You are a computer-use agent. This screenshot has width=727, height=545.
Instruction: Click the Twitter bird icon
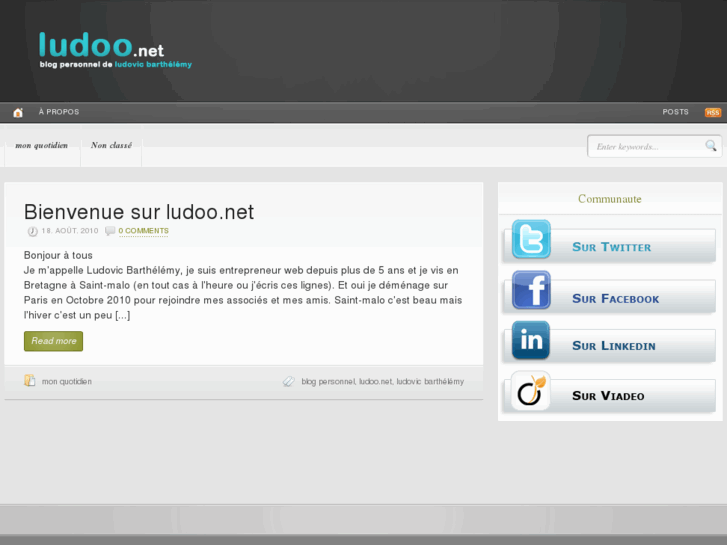(531, 239)
